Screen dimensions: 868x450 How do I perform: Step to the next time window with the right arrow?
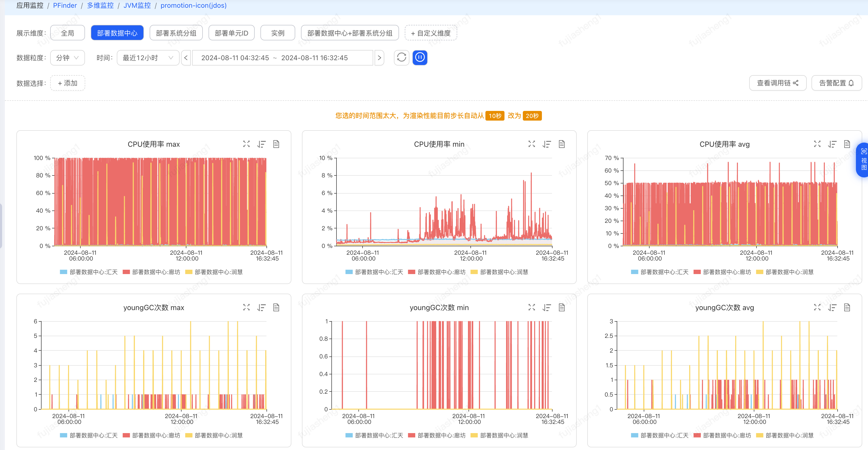click(x=379, y=58)
